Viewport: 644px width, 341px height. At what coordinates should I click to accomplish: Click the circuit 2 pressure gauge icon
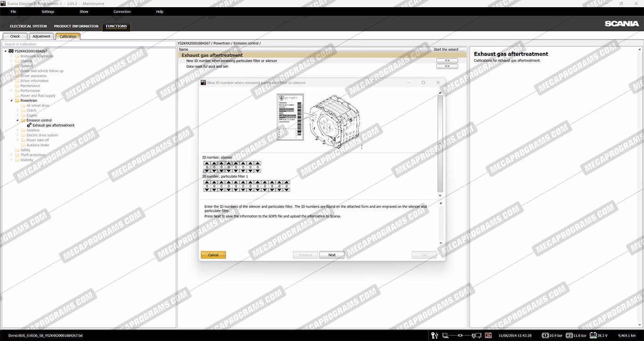coord(569,335)
